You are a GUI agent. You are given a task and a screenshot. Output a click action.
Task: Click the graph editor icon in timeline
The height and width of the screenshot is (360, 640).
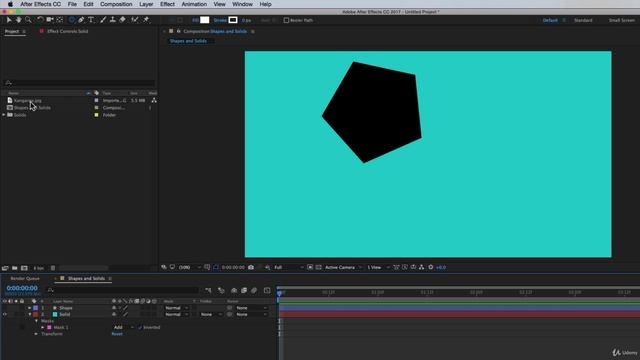tap(267, 290)
